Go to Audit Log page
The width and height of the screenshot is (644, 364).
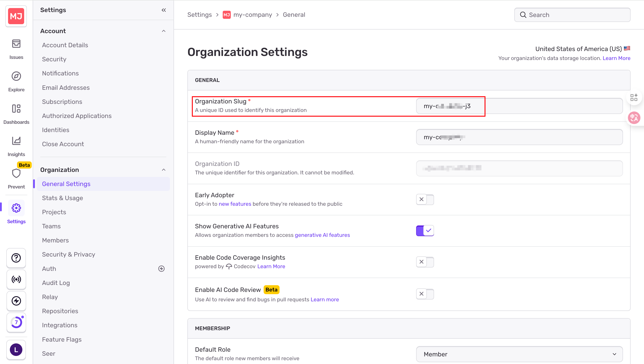pyautogui.click(x=56, y=283)
